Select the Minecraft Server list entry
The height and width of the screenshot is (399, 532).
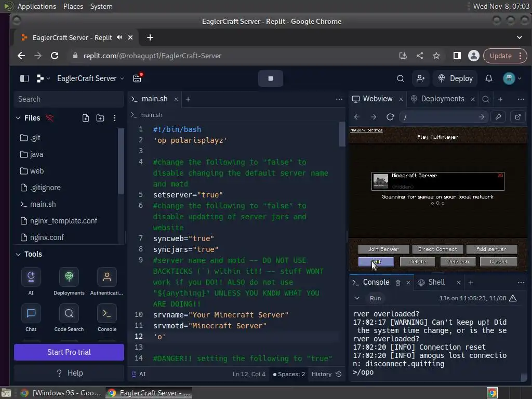[437, 181]
